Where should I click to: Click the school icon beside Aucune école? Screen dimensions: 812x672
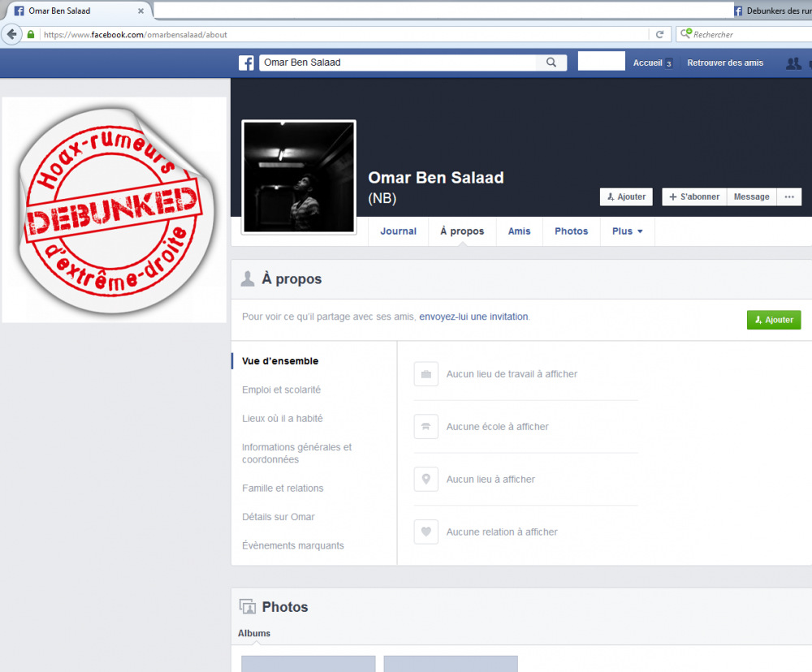(x=425, y=427)
